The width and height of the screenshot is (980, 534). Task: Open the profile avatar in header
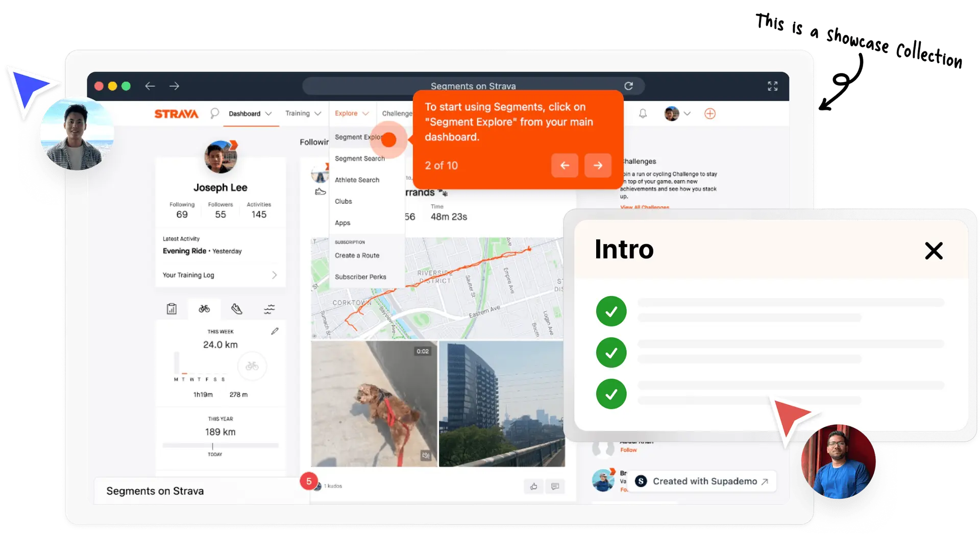pos(671,113)
